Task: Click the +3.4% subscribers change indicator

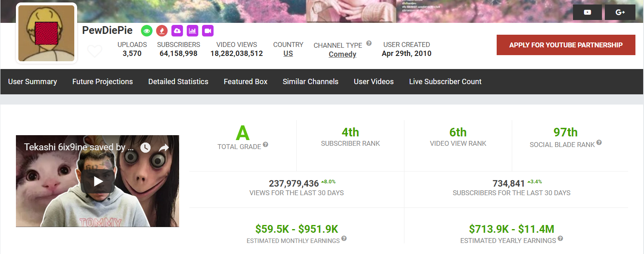Action: pos(535,182)
